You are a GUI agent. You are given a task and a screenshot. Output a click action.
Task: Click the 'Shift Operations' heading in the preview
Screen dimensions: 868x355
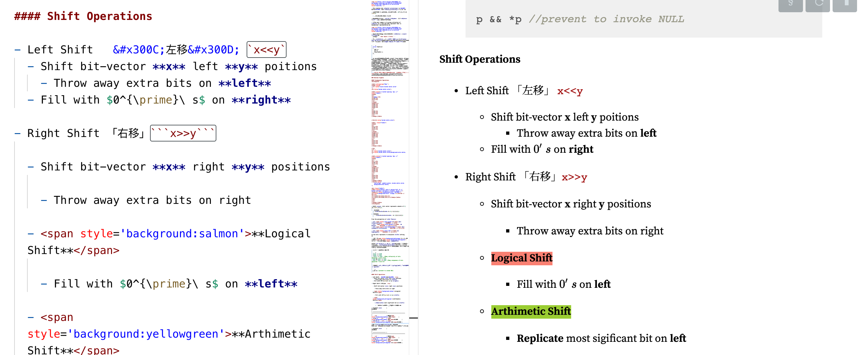[x=479, y=59]
